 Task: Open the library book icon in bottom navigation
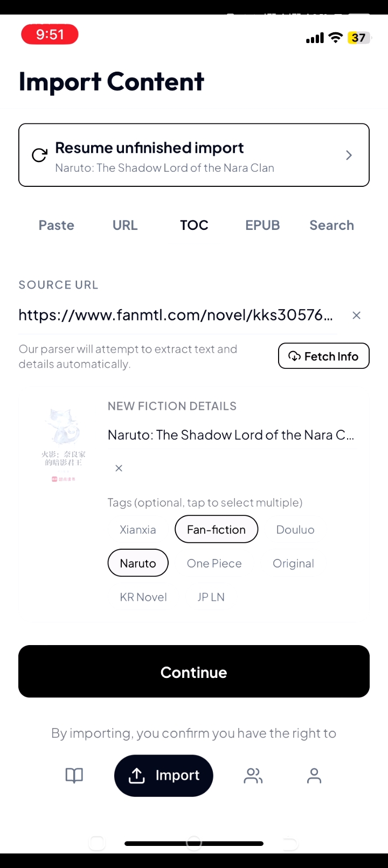tap(74, 775)
